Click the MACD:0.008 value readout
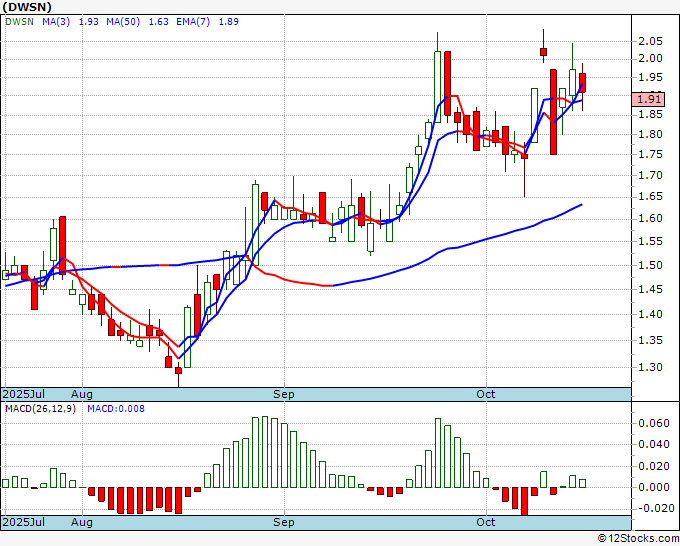 pos(116,409)
